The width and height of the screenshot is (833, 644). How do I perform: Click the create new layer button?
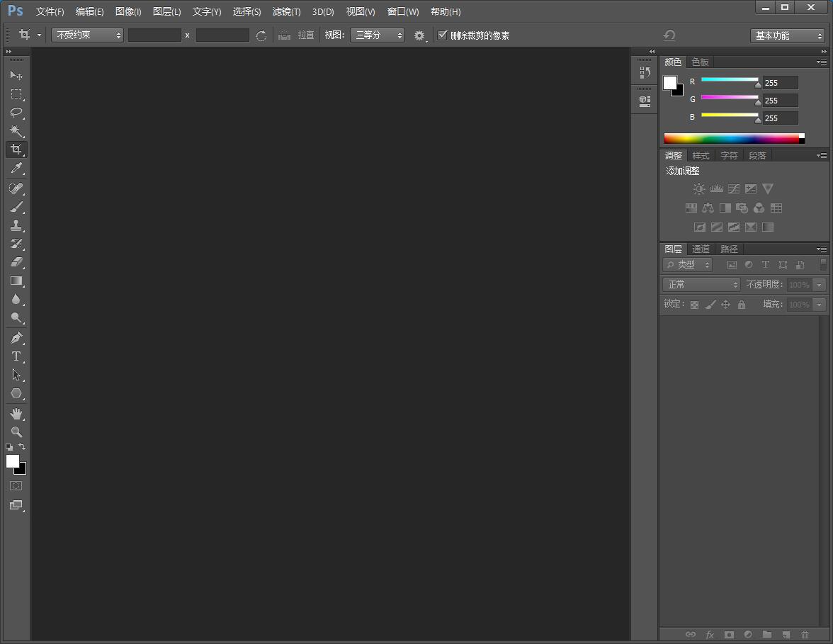tap(786, 635)
